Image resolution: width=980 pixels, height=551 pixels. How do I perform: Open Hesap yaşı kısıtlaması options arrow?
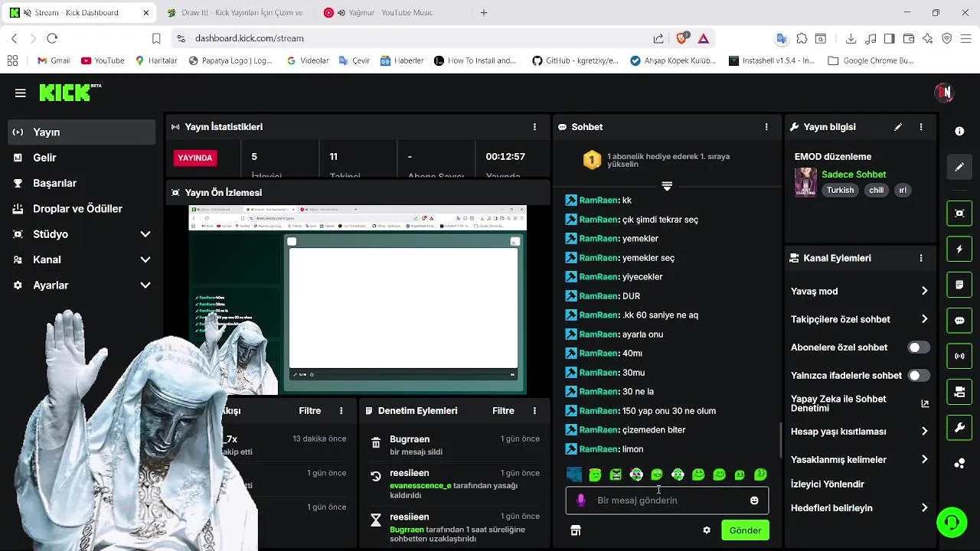coord(924,432)
